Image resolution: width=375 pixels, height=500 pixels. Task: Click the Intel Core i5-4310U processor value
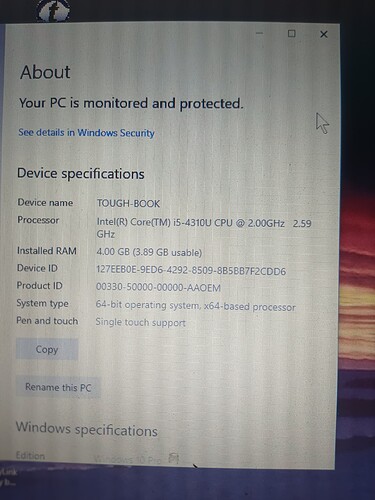[x=204, y=228]
